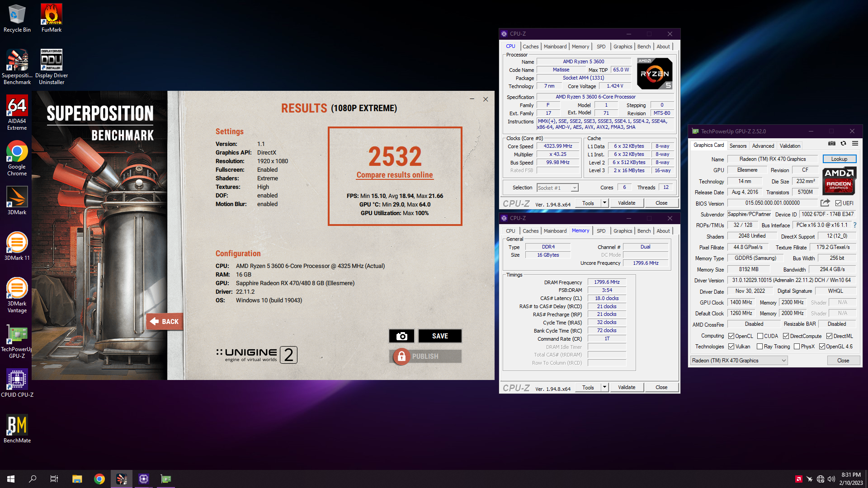Toggle Vulkan technologies checkbox

[731, 347]
